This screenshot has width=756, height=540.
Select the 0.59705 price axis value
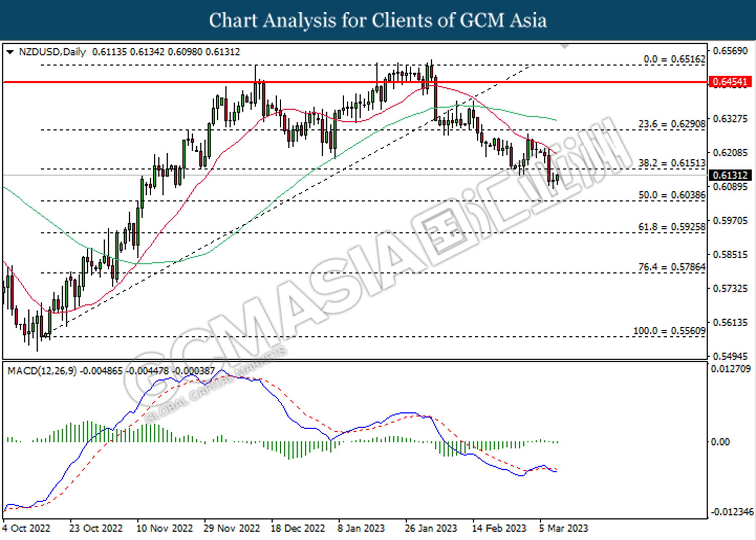tap(730, 220)
